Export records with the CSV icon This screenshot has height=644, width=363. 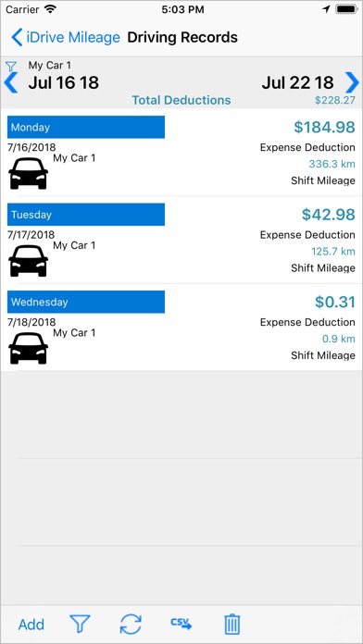181,625
